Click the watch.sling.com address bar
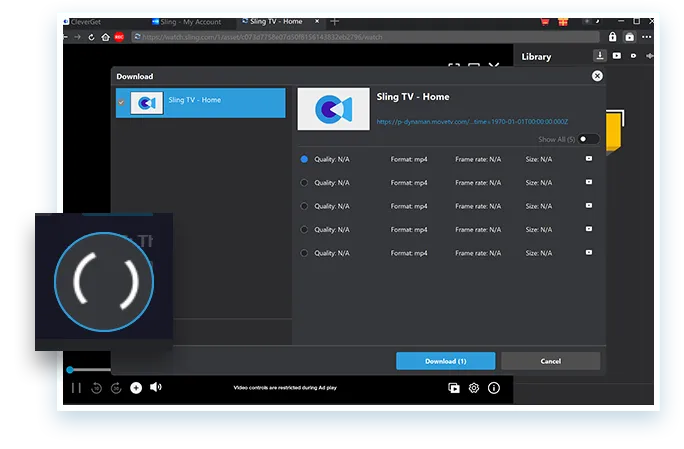The image size is (684, 449). tap(366, 37)
